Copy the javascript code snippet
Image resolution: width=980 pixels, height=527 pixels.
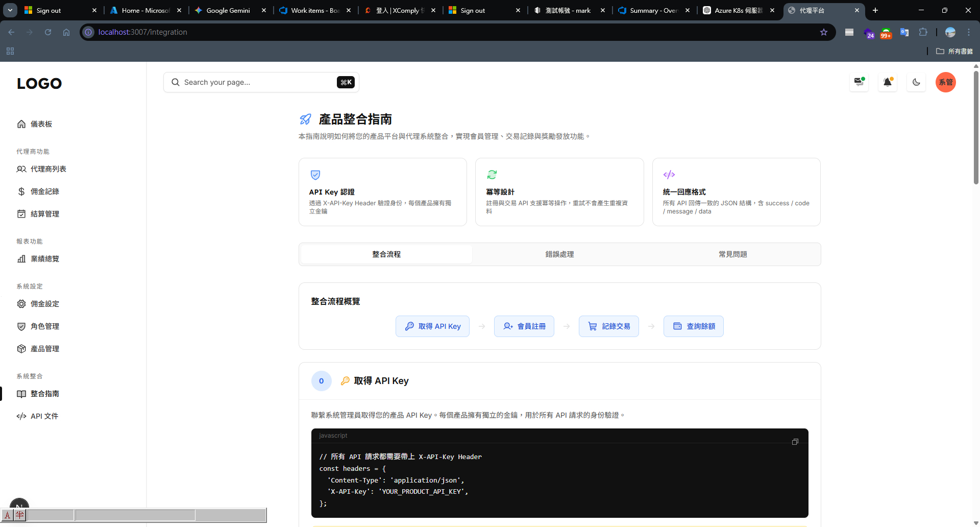[x=795, y=441]
